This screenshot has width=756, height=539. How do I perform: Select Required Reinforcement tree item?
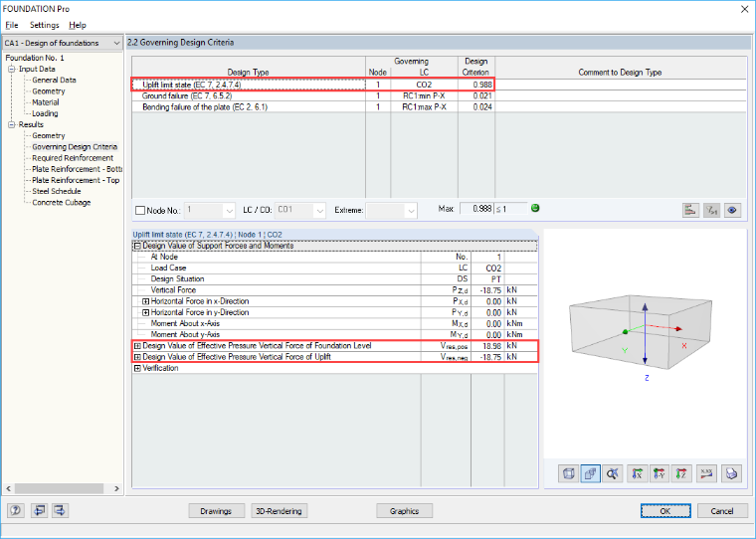tap(73, 158)
